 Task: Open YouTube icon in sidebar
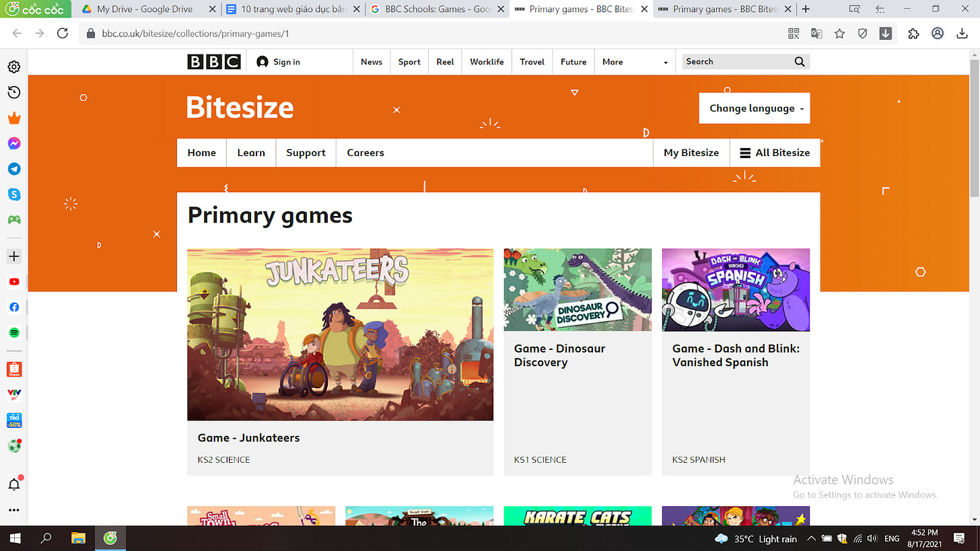[14, 282]
